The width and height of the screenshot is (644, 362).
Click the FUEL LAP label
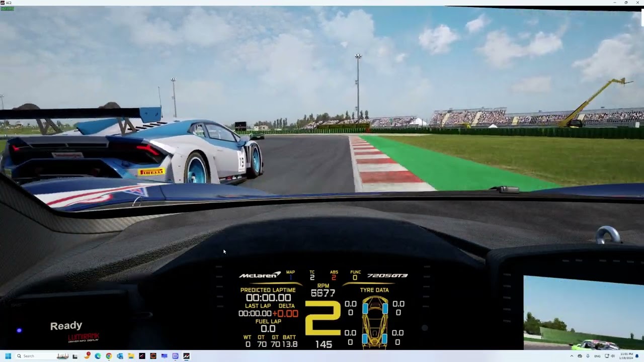click(268, 322)
